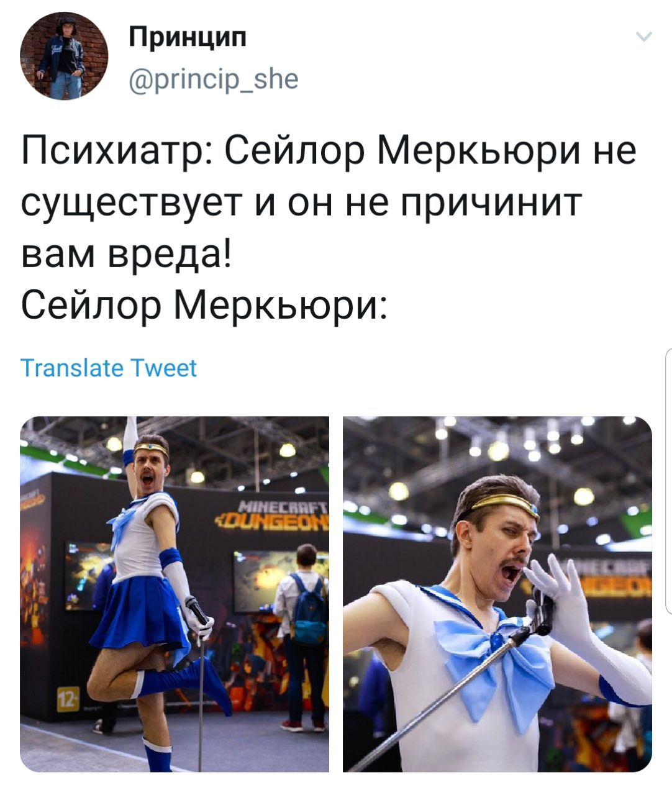
Task: Grab the scrollbar handle on the right edge
Action: coord(668,481)
